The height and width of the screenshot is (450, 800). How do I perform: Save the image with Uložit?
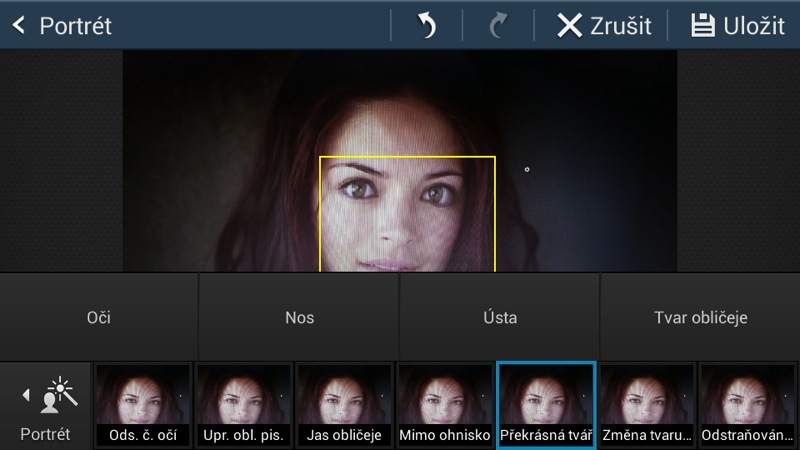(738, 26)
